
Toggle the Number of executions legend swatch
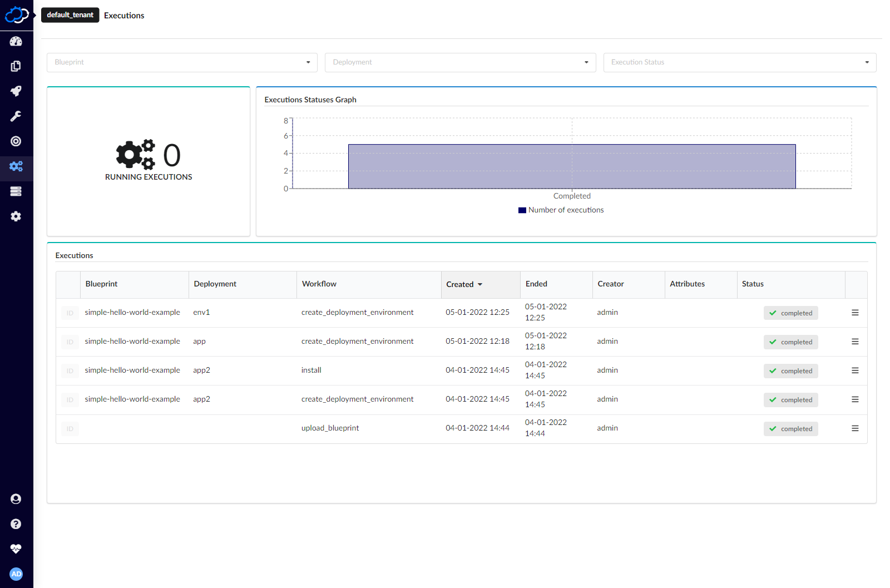522,210
